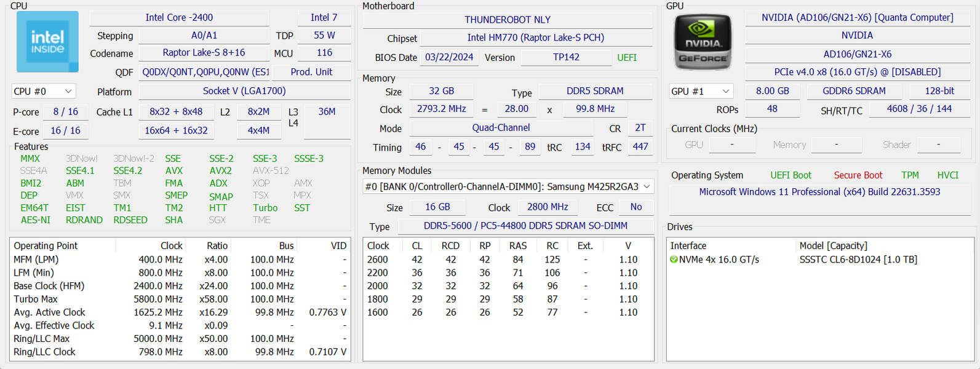This screenshot has height=369, width=980.
Task: Click the ECC value No
Action: pyautogui.click(x=636, y=207)
